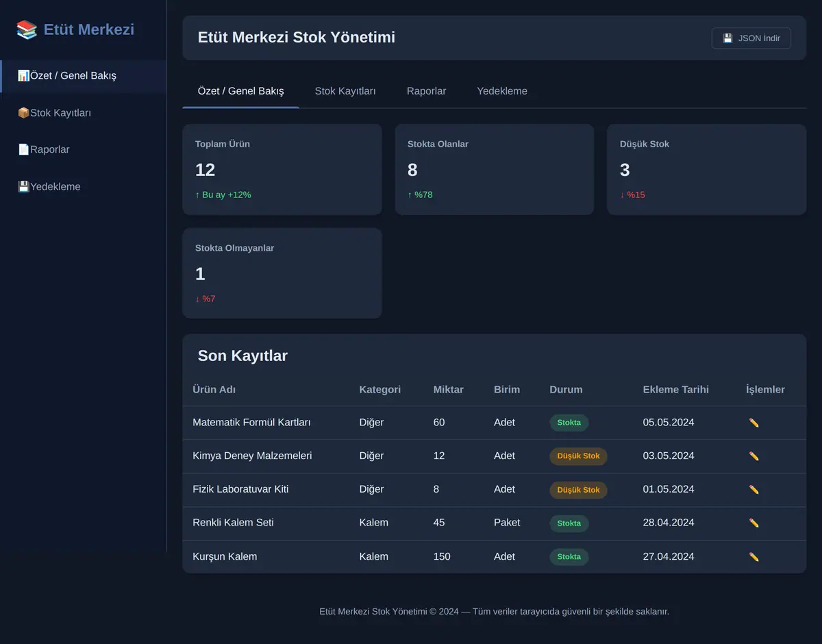The width and height of the screenshot is (822, 644).
Task: Open the Raporlar tab
Action: coord(426,91)
